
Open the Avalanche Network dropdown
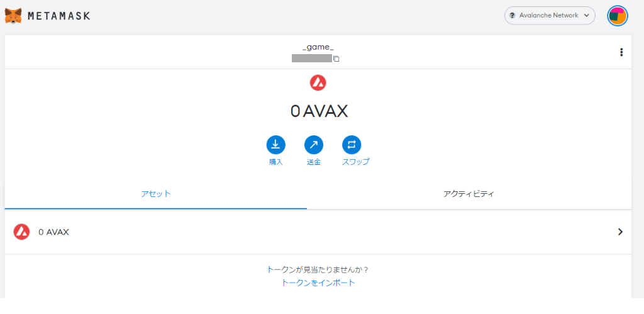pyautogui.click(x=550, y=16)
